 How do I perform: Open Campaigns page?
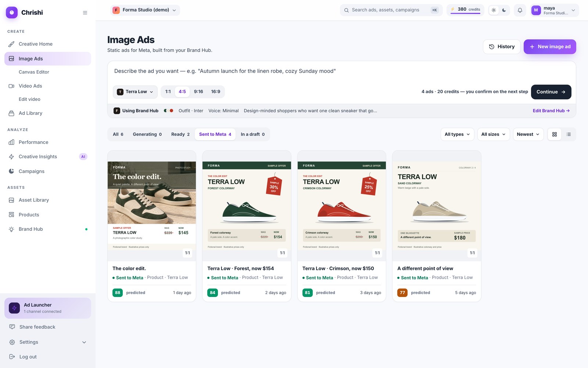48,171
